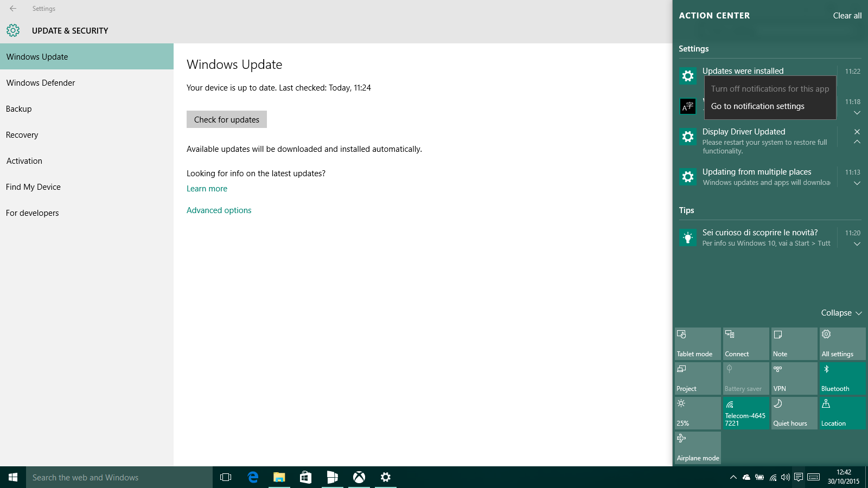Select Windows Update in the sidebar

pyautogui.click(x=87, y=56)
